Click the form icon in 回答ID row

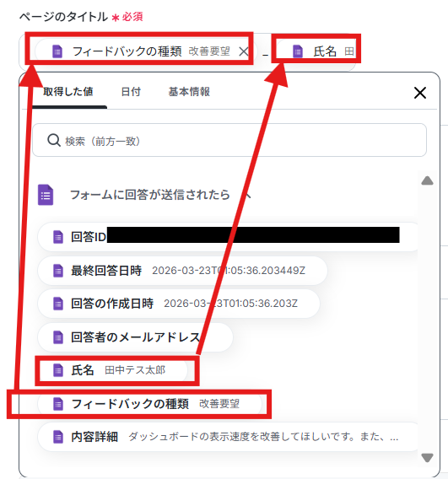(58, 237)
